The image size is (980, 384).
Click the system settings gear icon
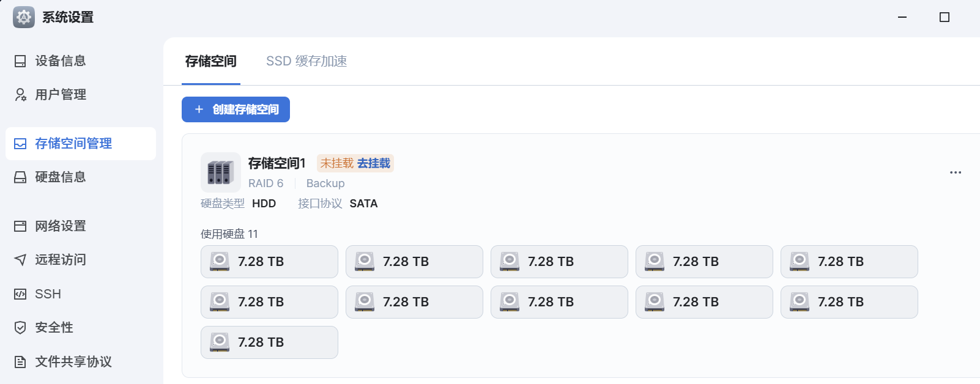click(x=24, y=17)
